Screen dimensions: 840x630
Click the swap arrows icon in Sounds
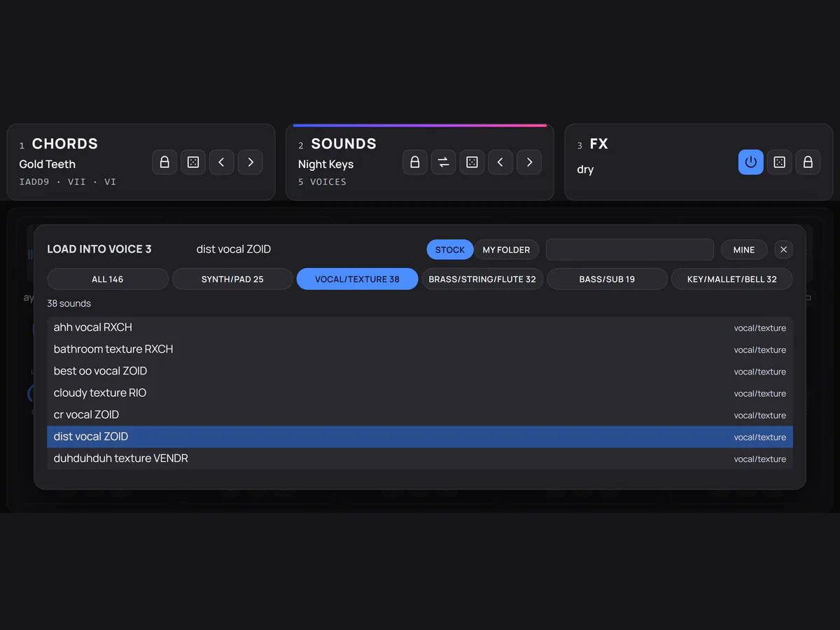444,162
